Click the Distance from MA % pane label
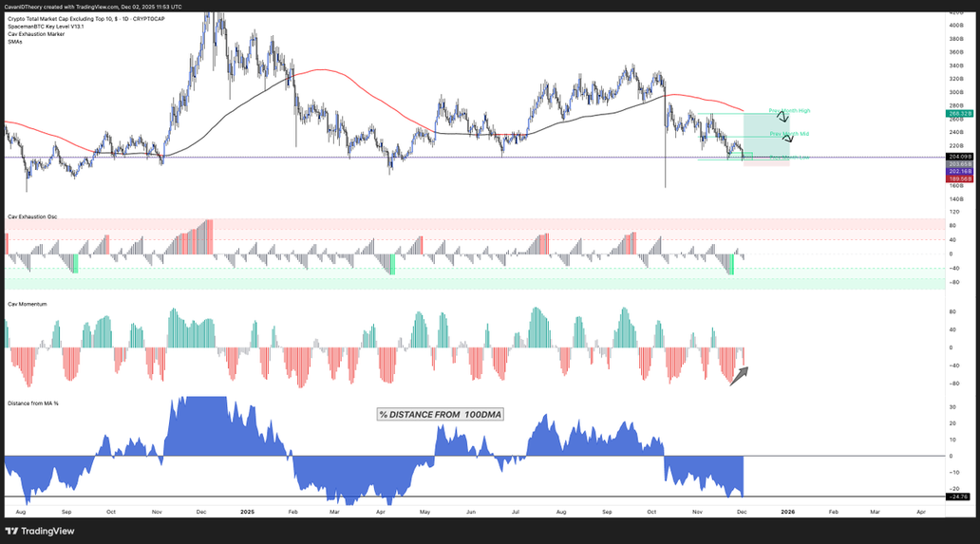980x544 pixels. (33, 404)
